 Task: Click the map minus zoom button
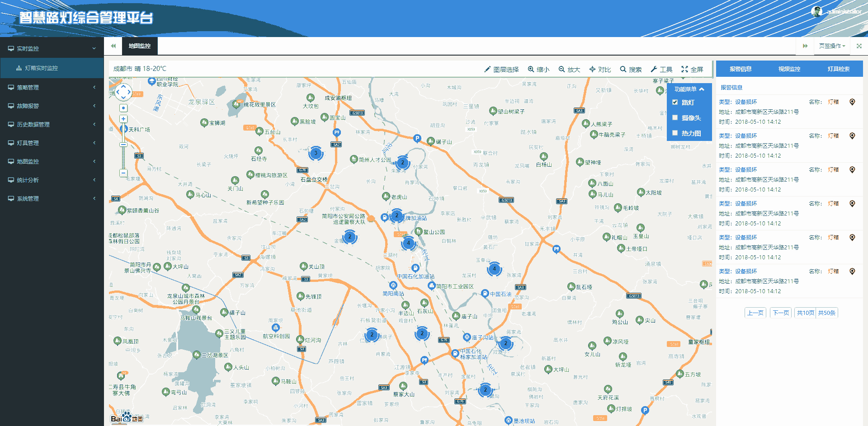click(x=123, y=173)
